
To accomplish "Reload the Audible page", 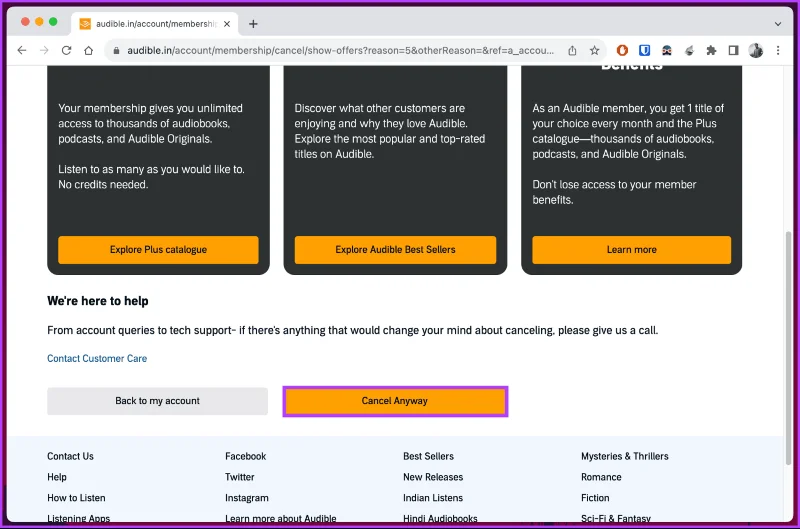I will tap(66, 50).
